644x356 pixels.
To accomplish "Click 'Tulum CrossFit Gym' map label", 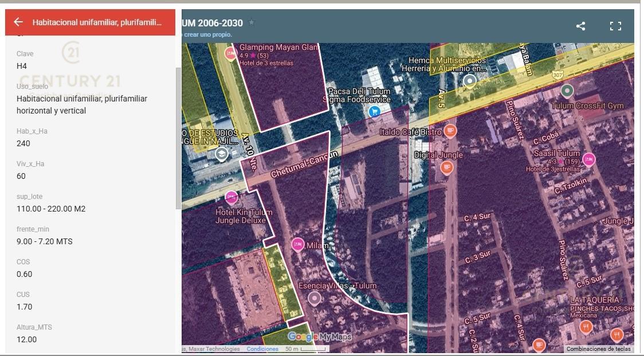I will (587, 105).
